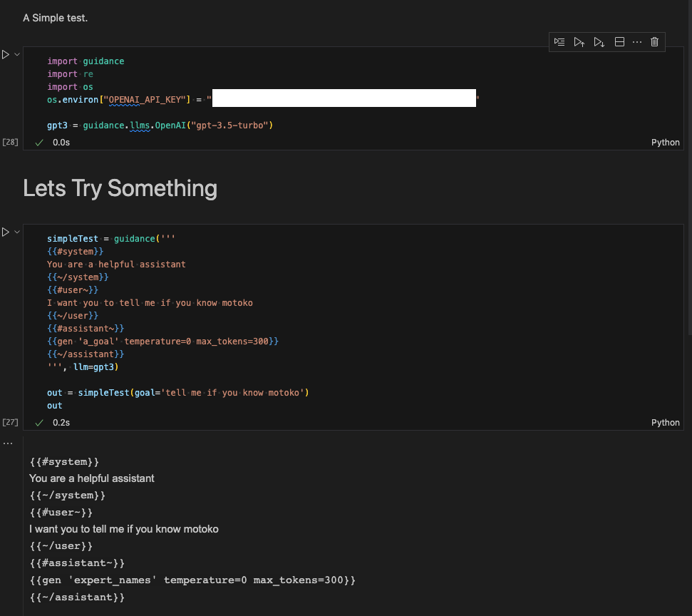Run the import guidance cell with its play button
Screen dimensions: 692x616
(4, 53)
